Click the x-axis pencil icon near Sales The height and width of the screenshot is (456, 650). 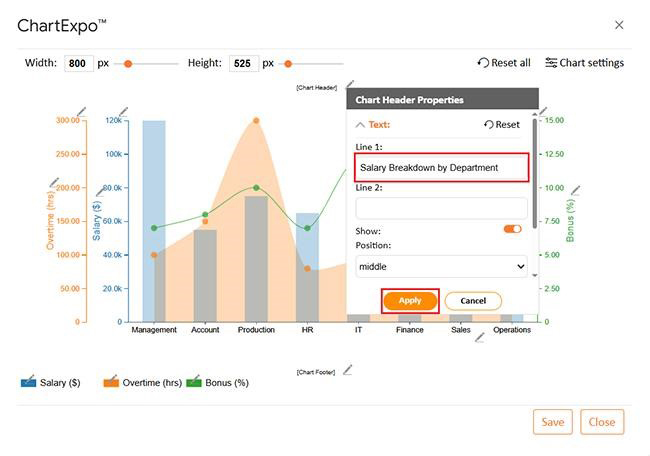point(479,338)
